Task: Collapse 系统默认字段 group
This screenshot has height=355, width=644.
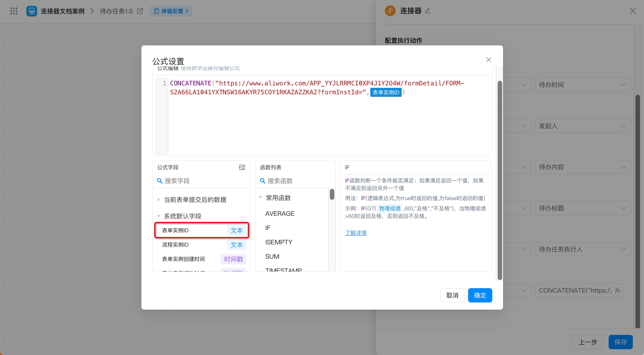Action: (158, 216)
